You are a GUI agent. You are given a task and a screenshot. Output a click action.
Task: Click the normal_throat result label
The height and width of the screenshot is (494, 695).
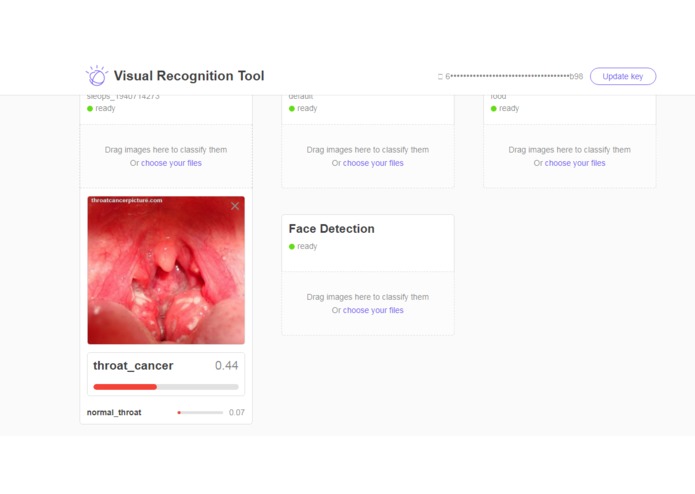coord(114,412)
